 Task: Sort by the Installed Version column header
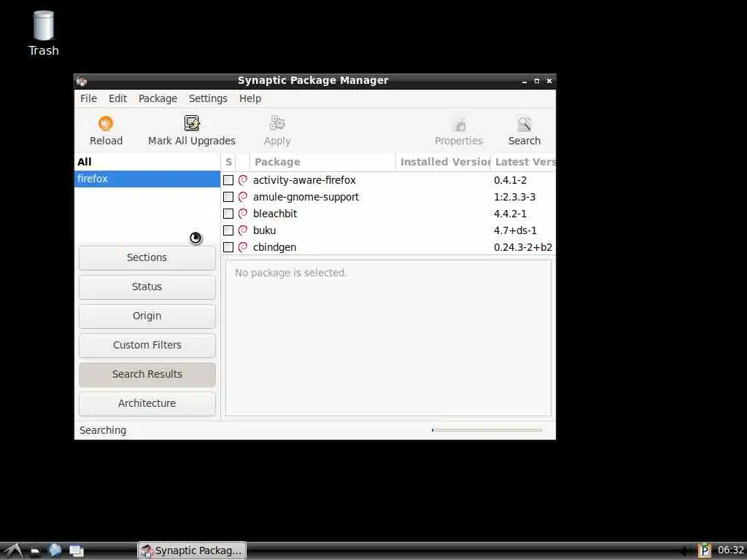pyautogui.click(x=444, y=162)
